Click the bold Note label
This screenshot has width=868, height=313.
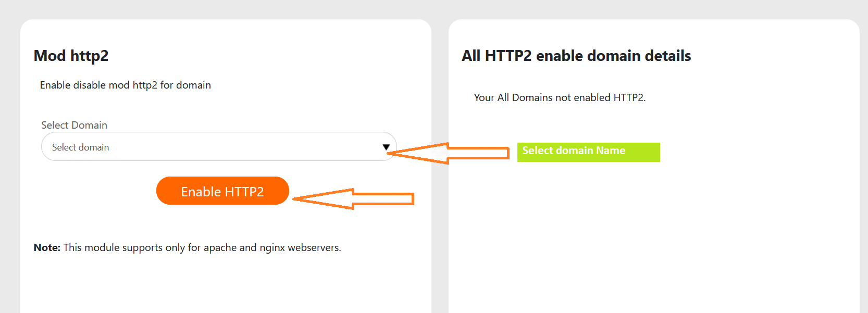[x=46, y=247]
